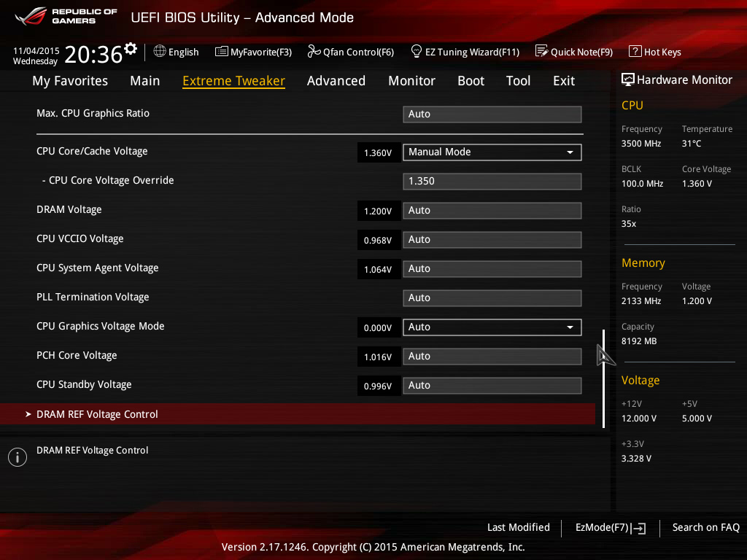Open the My Favorites tab
Viewport: 747px width, 560px height.
point(70,81)
